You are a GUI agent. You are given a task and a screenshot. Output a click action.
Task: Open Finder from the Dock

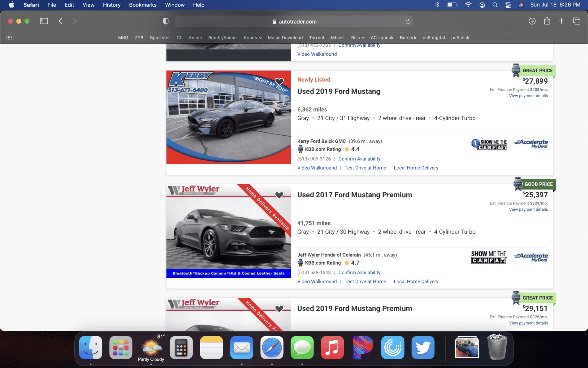90,347
